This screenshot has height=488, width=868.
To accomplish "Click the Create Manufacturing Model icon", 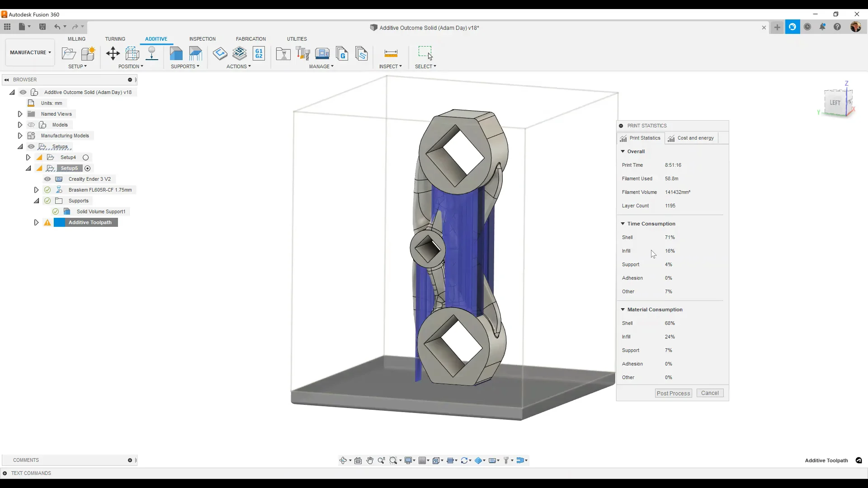I will pos(88,53).
